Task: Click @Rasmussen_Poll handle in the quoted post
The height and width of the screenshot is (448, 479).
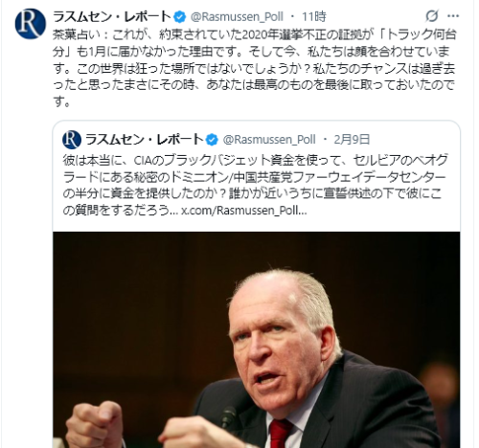Action: pos(269,140)
